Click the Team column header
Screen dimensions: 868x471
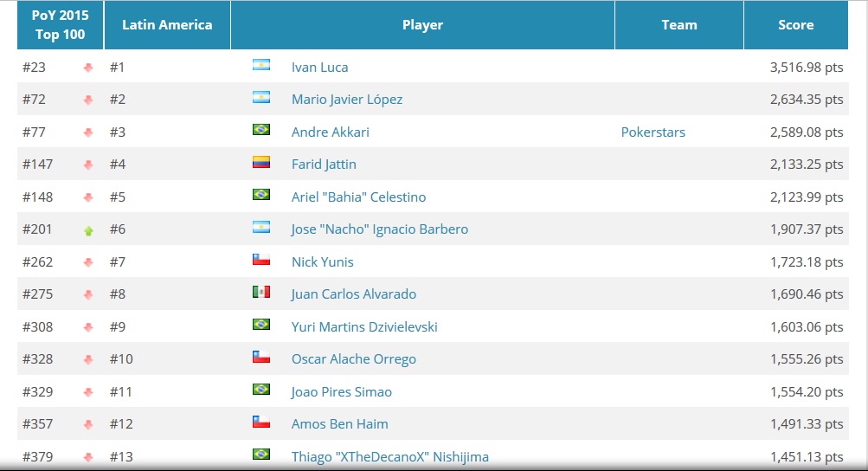tap(679, 25)
